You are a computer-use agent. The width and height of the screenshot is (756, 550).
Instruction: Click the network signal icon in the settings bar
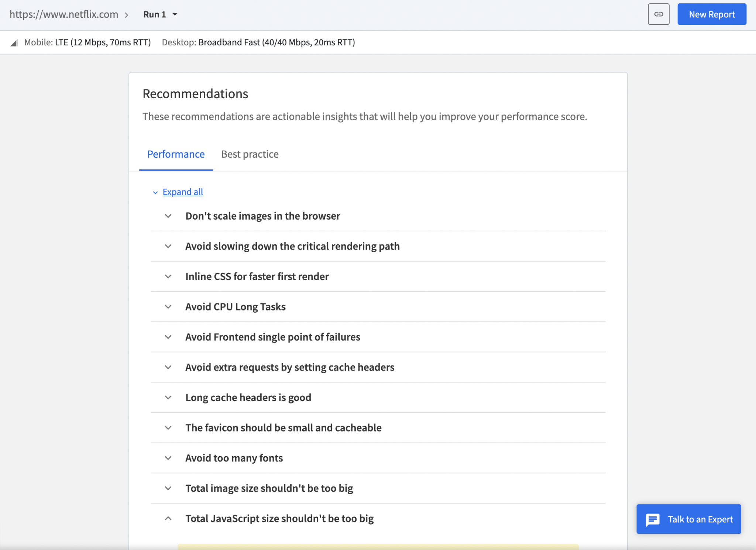(14, 42)
